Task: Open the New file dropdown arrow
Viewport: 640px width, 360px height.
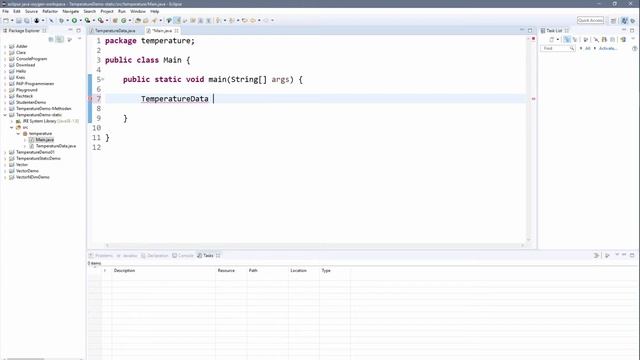Action: pyautogui.click(x=12, y=20)
